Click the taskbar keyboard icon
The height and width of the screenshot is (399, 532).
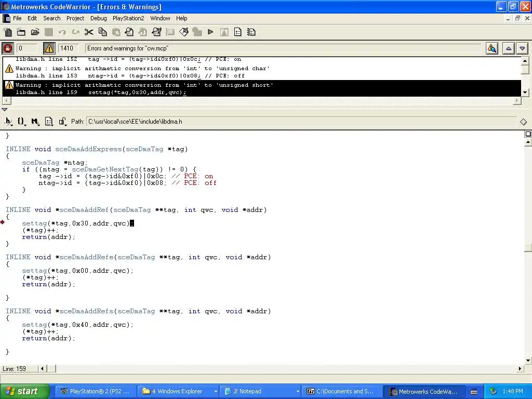click(474, 392)
